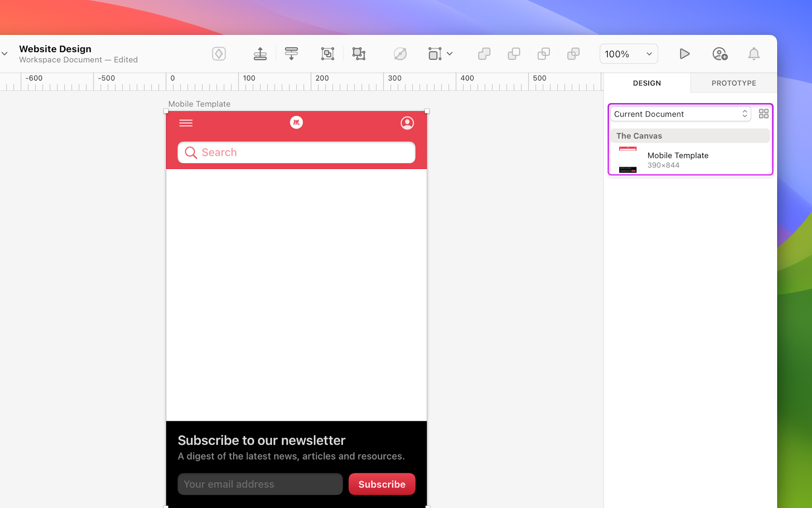The image size is (812, 508).
Task: Open notifications bell icon
Action: [x=754, y=54]
